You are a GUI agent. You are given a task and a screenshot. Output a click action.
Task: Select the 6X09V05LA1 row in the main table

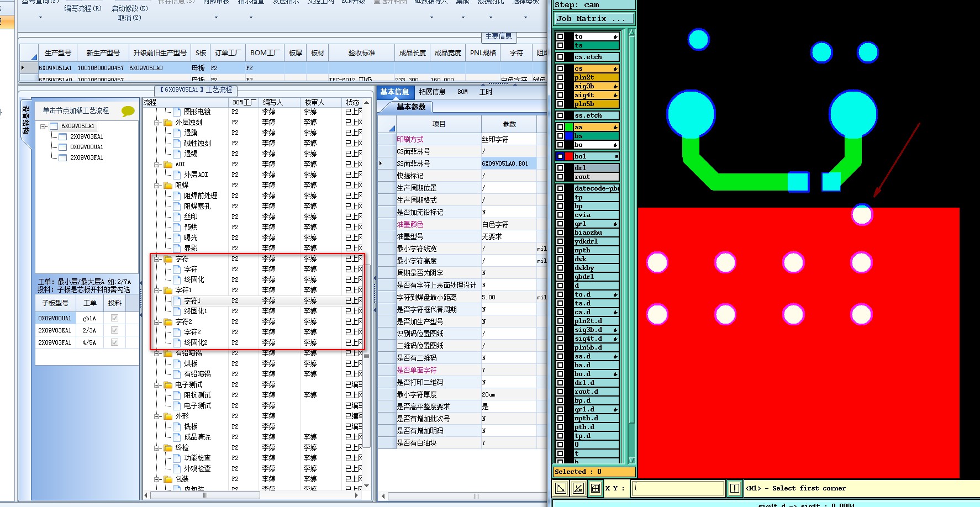pyautogui.click(x=282, y=68)
